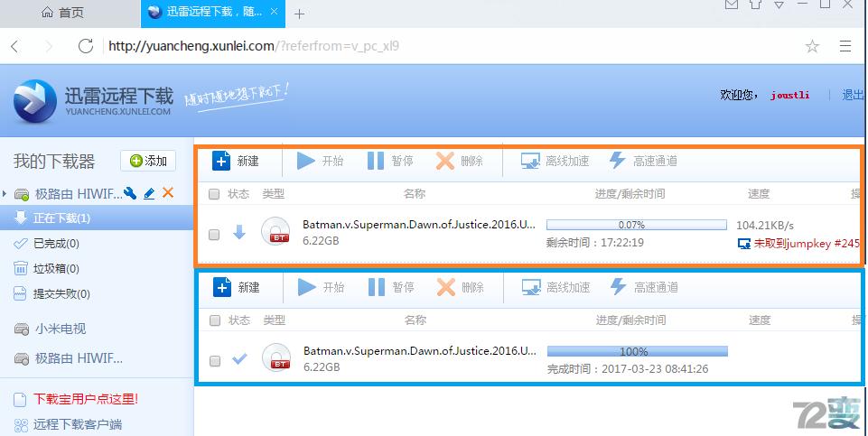Click 删除 above the 0.07% download row

point(460,161)
